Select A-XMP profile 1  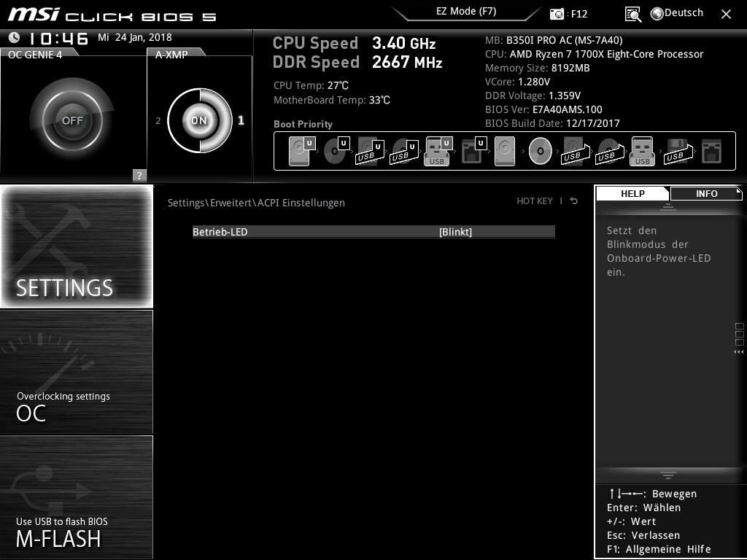(x=241, y=120)
